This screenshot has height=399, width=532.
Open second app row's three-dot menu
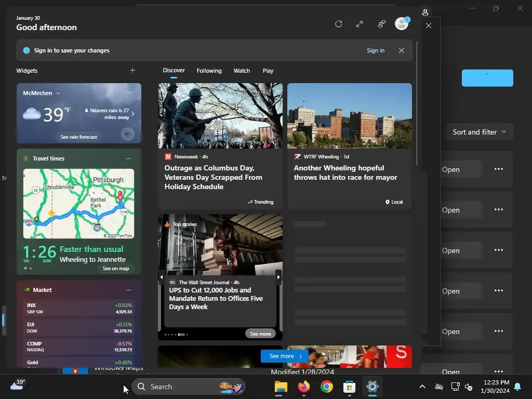[x=498, y=210]
